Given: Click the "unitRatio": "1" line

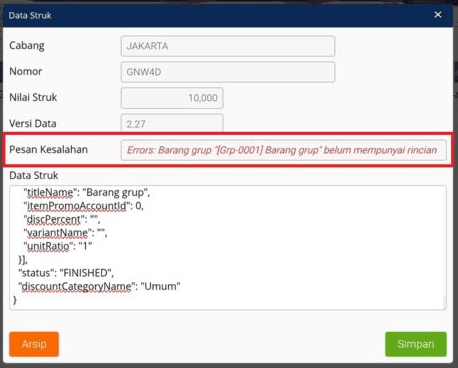Looking at the screenshot, I should point(58,246).
